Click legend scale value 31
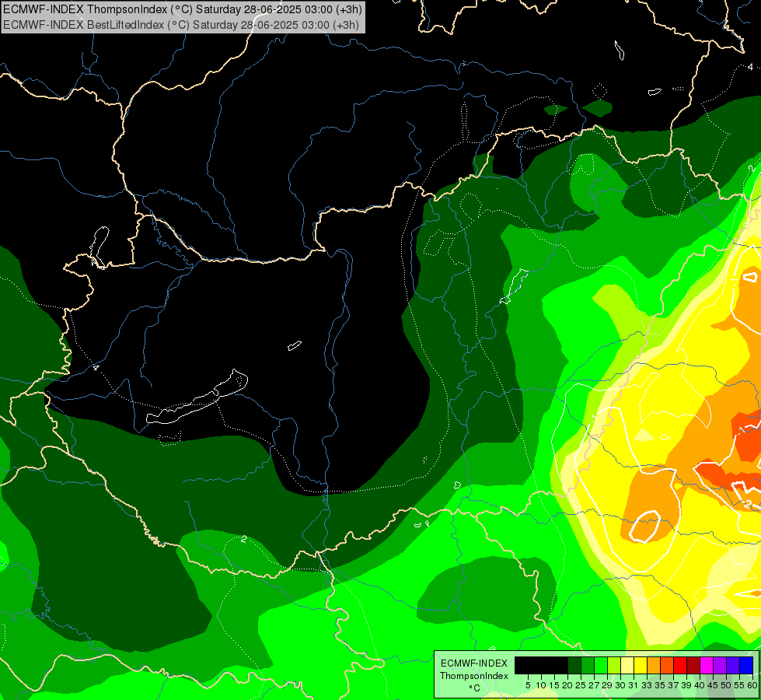This screenshot has height=700, width=761. coord(634,685)
